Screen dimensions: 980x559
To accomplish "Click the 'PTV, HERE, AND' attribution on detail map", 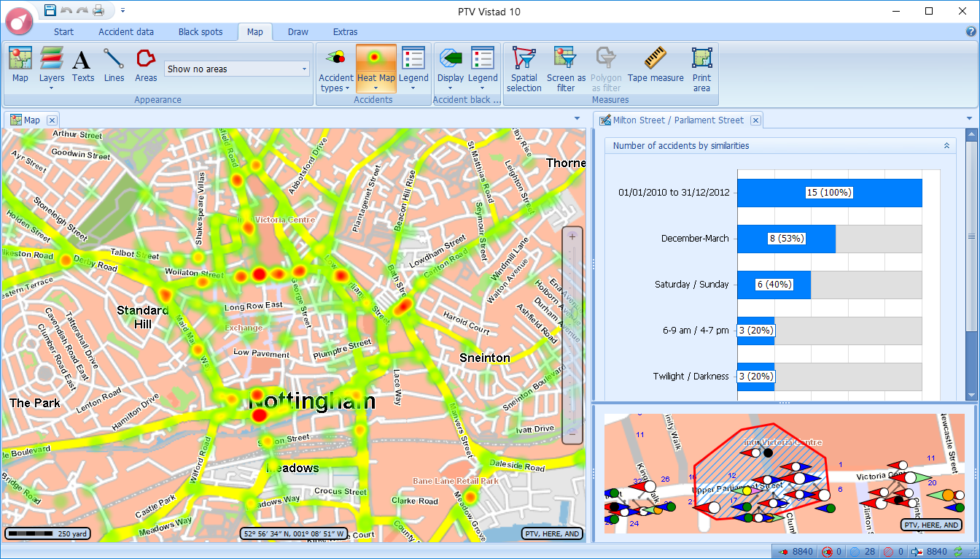I will (931, 525).
